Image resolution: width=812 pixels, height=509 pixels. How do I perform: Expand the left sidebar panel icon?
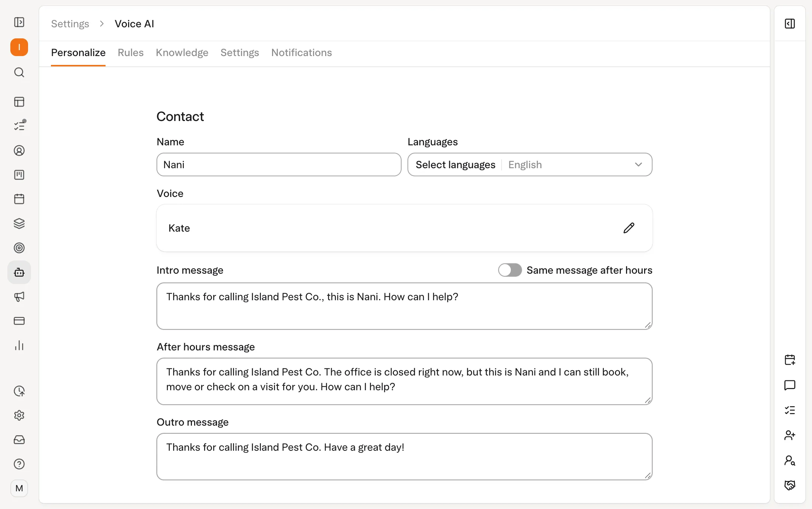pyautogui.click(x=19, y=22)
